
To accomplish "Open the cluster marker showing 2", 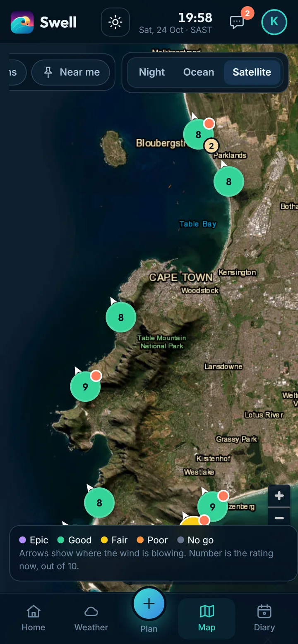I will [x=211, y=145].
